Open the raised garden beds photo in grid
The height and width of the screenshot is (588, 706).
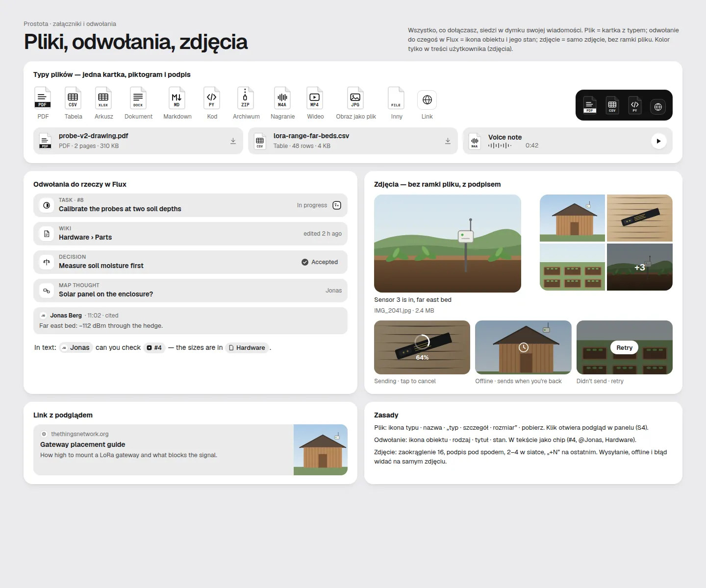572,267
